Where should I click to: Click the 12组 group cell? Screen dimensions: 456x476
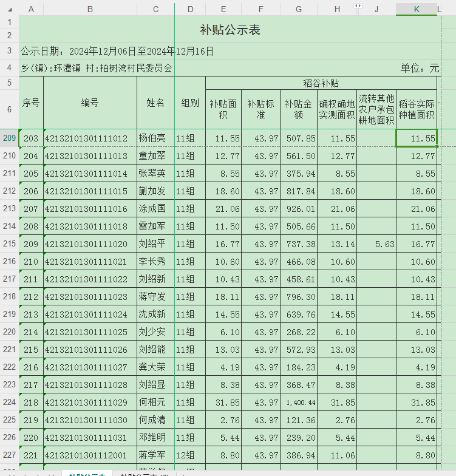point(190,455)
